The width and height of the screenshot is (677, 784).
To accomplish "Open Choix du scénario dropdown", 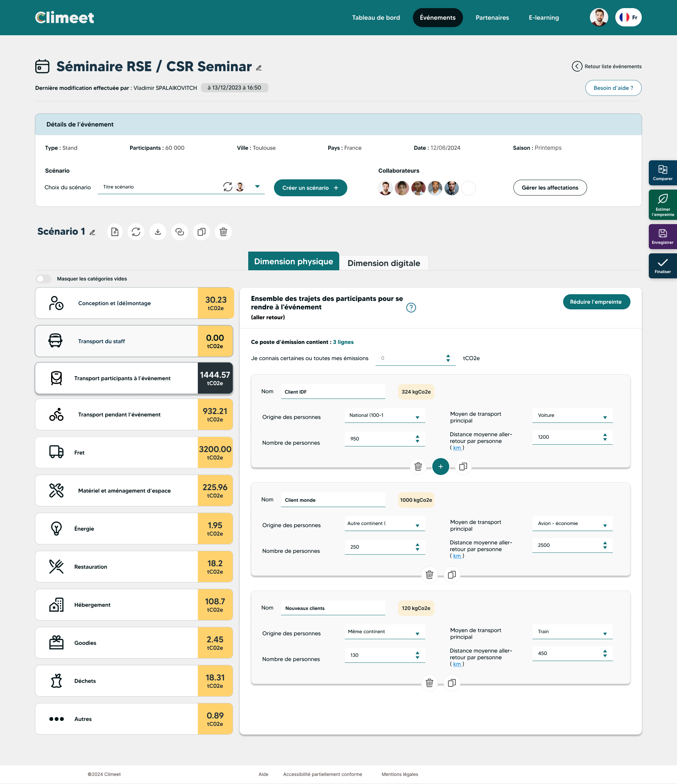I will [257, 186].
